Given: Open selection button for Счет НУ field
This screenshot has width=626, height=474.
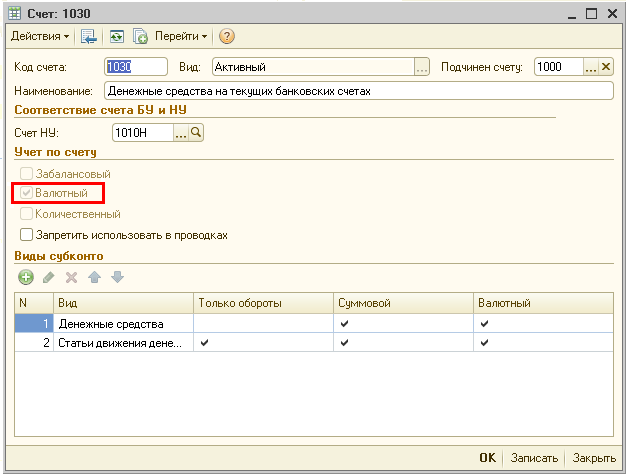Looking at the screenshot, I should [181, 132].
